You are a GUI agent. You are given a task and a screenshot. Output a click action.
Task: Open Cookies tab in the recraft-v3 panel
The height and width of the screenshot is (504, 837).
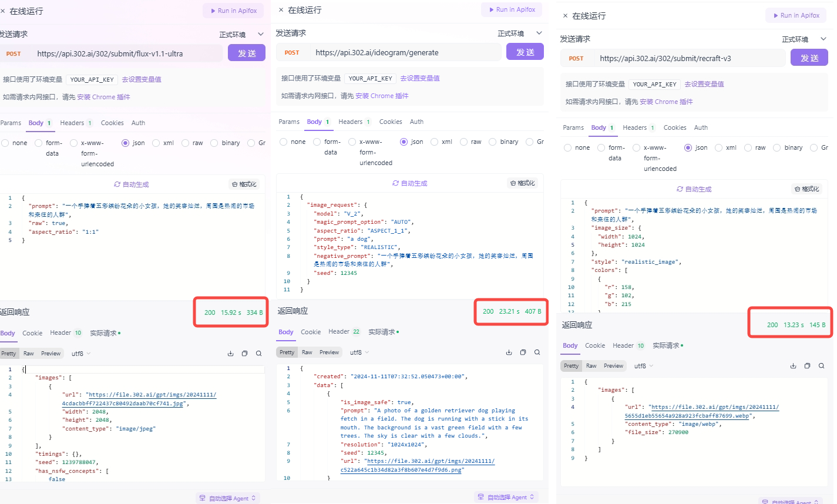pos(675,127)
